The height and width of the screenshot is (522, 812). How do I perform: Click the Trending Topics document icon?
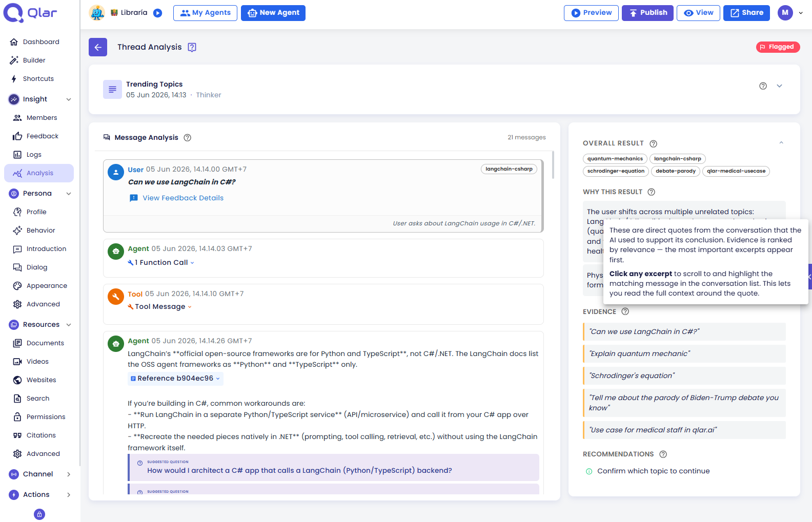click(112, 89)
